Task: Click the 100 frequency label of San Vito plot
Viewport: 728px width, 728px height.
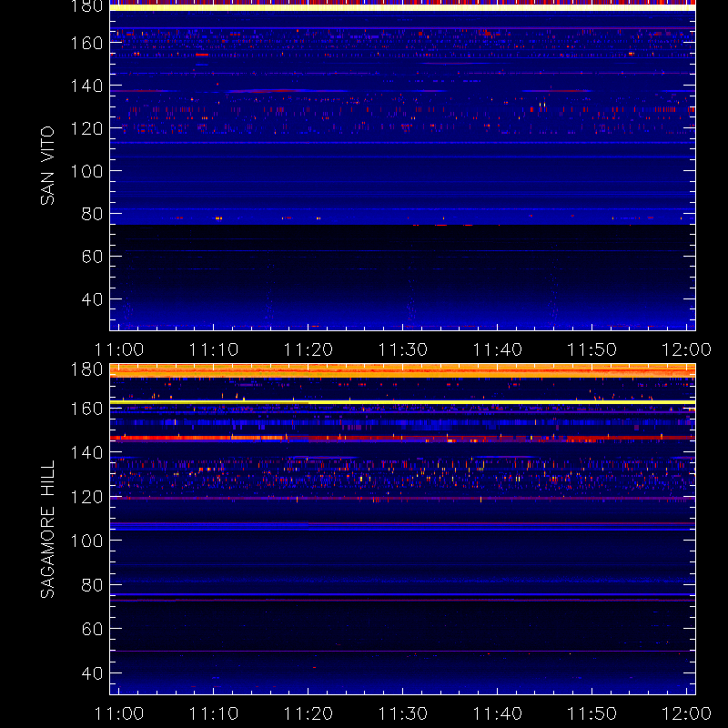Action: (86, 171)
